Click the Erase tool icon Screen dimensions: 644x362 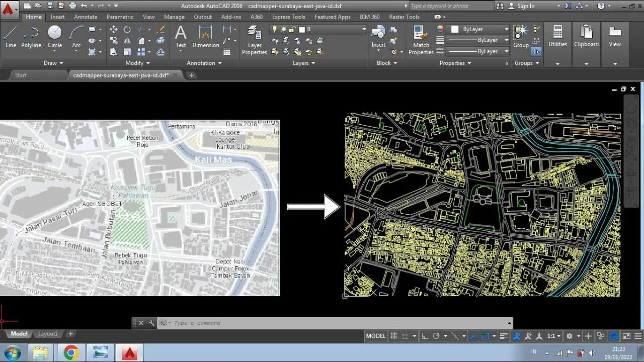tap(160, 30)
